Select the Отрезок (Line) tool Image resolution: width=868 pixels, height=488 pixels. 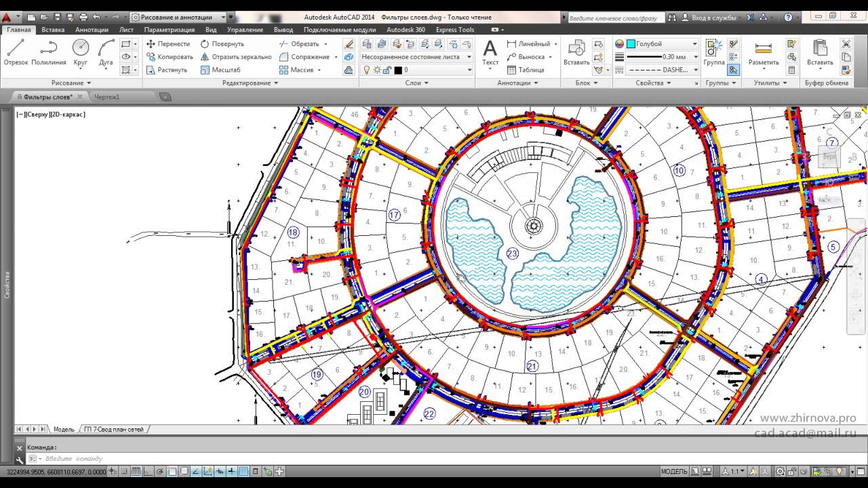click(x=16, y=53)
